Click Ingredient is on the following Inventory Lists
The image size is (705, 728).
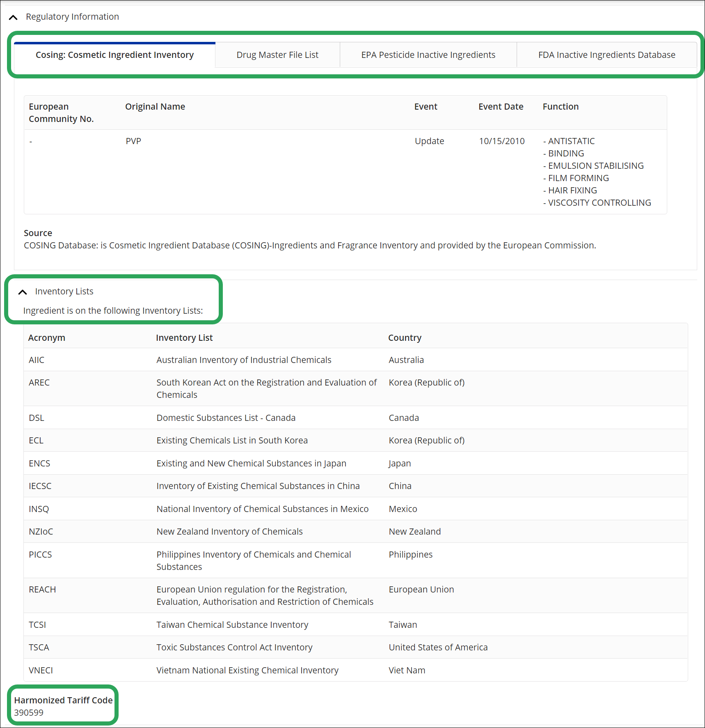coord(113,310)
